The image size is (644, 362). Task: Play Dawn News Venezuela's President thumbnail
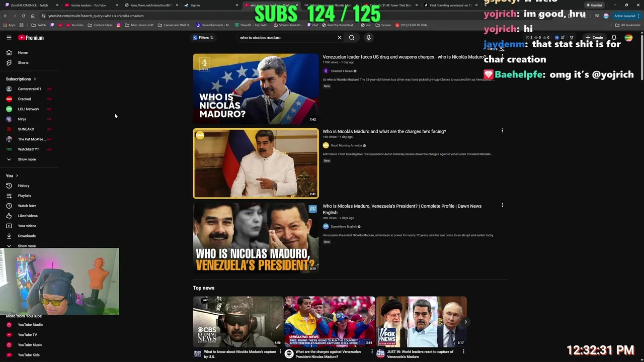click(256, 237)
